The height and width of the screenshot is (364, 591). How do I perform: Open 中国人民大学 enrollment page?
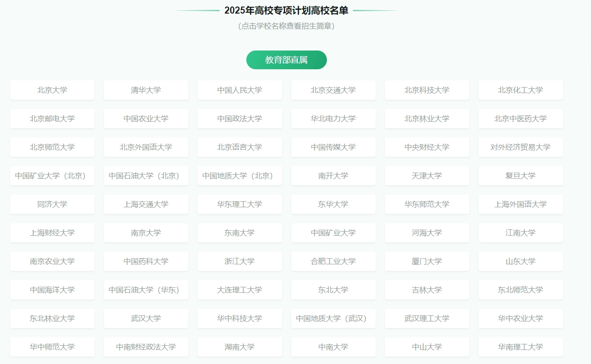(x=240, y=90)
